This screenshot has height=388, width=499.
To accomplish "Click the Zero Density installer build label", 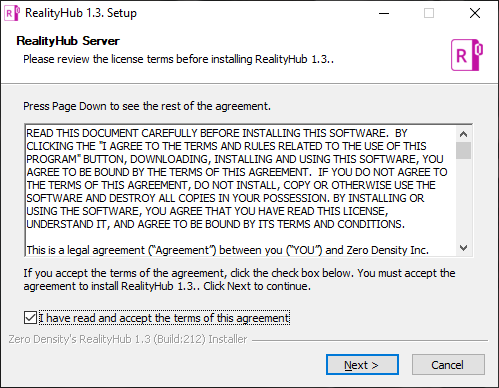I will (128, 339).
